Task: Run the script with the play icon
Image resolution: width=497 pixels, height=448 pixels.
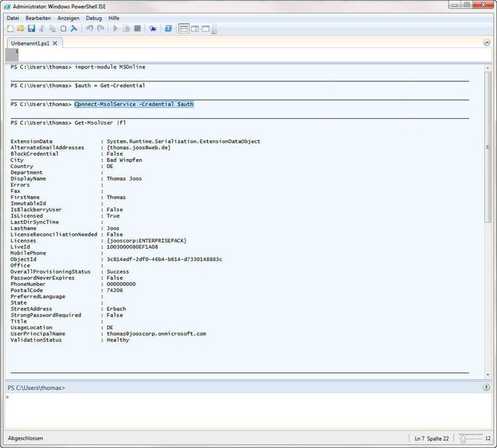Action: coord(115,29)
